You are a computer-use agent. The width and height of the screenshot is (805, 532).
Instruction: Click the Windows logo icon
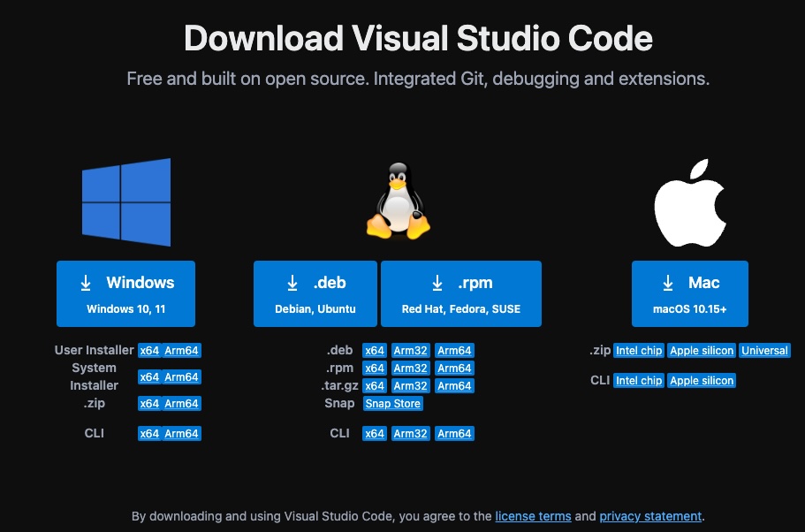tap(125, 203)
